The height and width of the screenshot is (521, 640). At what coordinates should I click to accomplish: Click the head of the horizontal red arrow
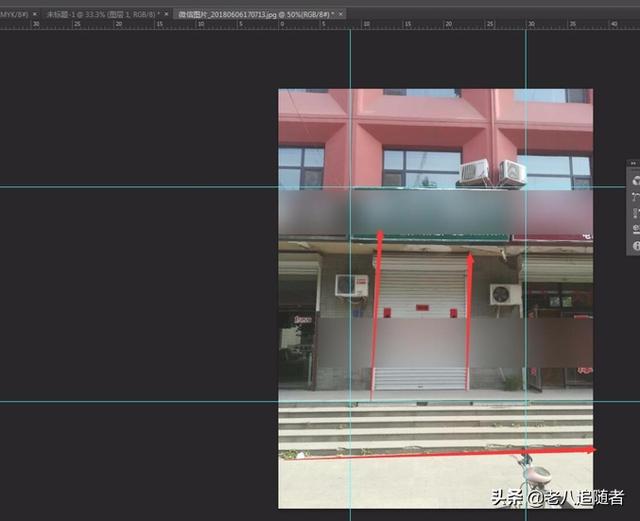(x=590, y=450)
